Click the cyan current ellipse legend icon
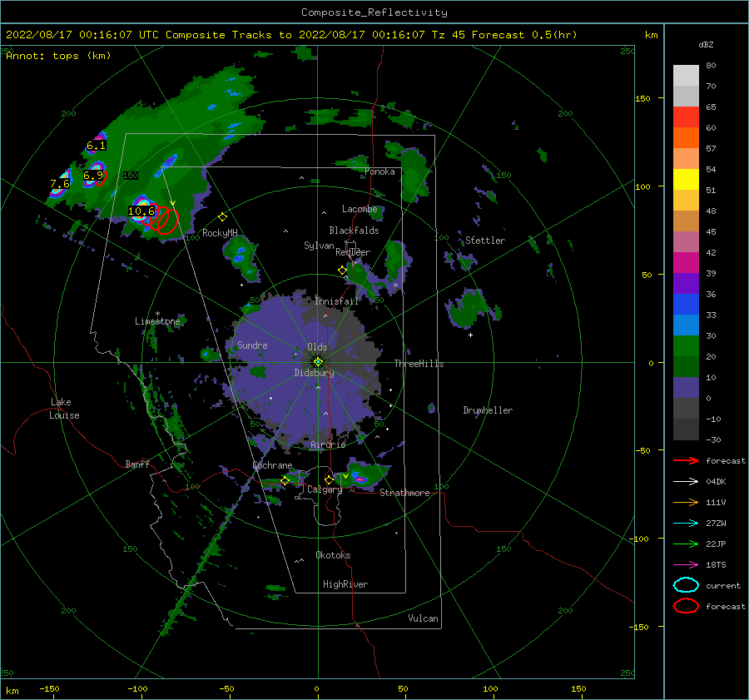The height and width of the screenshot is (700, 749). [686, 585]
